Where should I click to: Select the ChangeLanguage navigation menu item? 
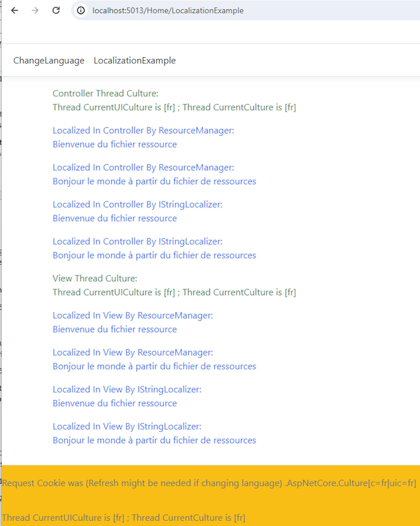48,60
